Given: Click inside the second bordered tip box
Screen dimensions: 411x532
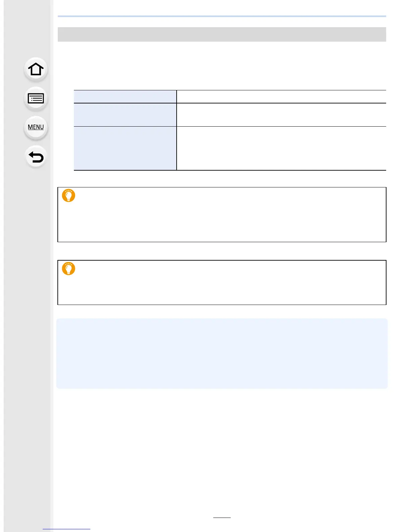Looking at the screenshot, I should coord(222,282).
